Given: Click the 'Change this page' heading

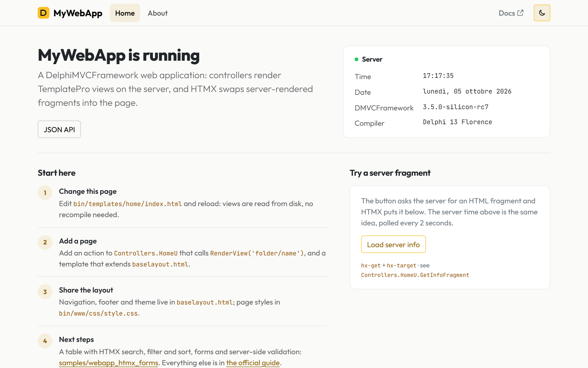Looking at the screenshot, I should 88,191.
